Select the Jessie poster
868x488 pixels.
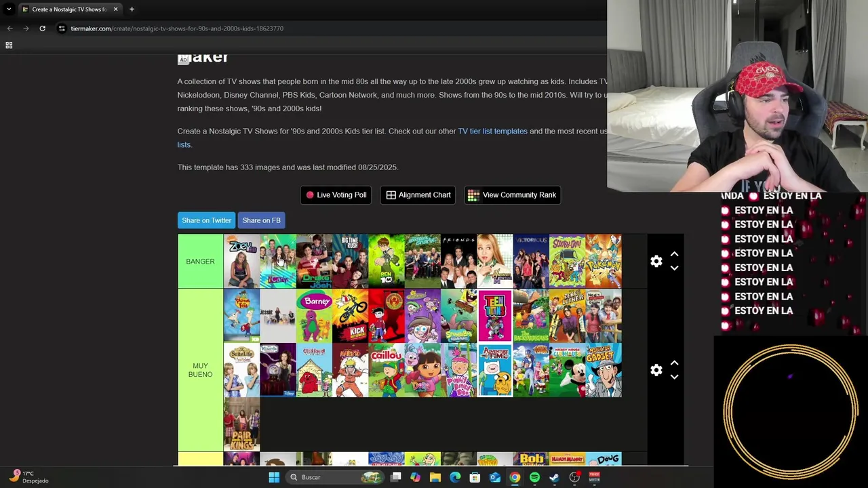(278, 316)
